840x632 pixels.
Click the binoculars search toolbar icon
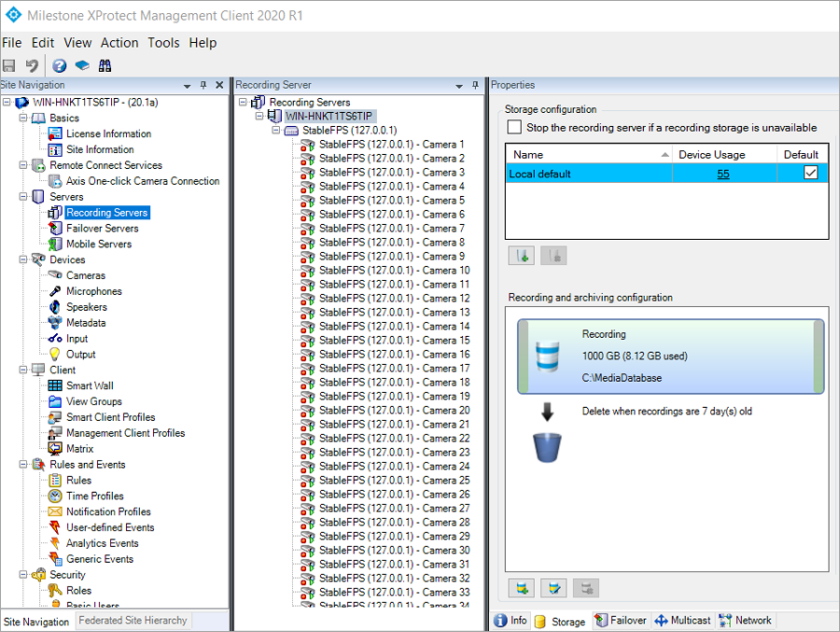105,65
